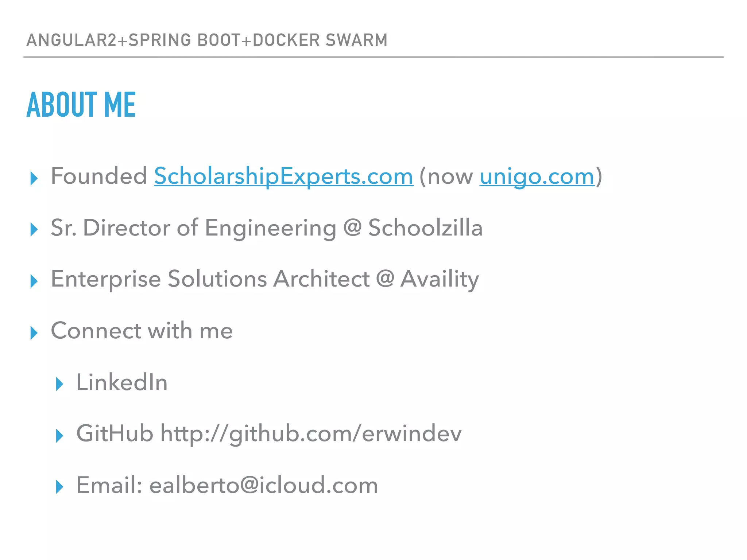Click the Connect with me text
The height and width of the screenshot is (560, 747).
pos(142,331)
